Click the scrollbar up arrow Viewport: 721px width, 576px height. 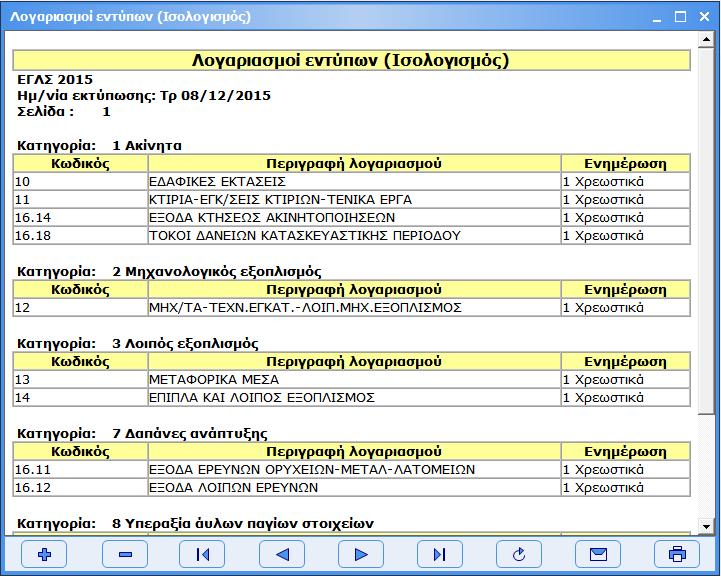pyautogui.click(x=706, y=40)
